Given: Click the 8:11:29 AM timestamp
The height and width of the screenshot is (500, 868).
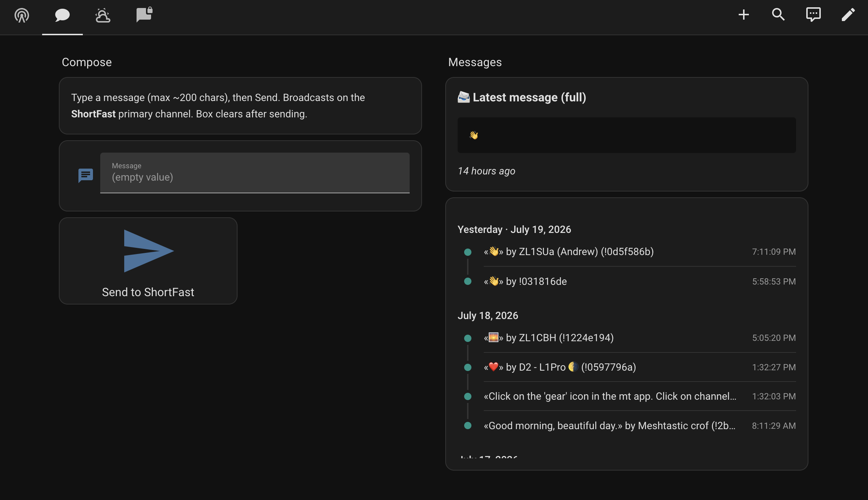Looking at the screenshot, I should point(774,426).
